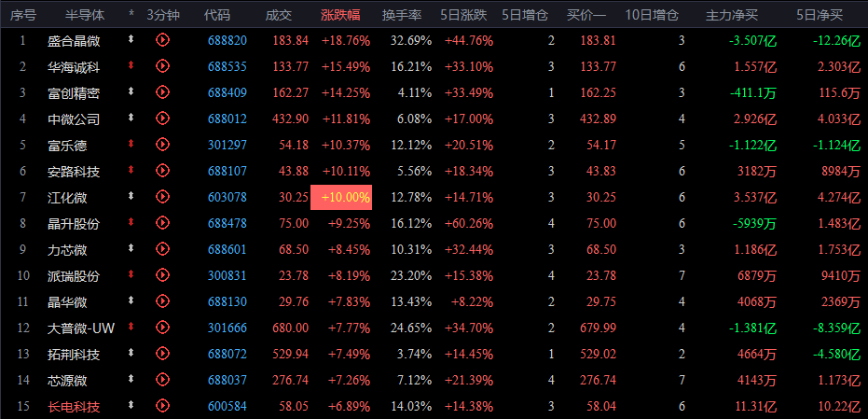
Task: Click the red marker icon beside 晶升股份
Action: pyautogui.click(x=131, y=222)
